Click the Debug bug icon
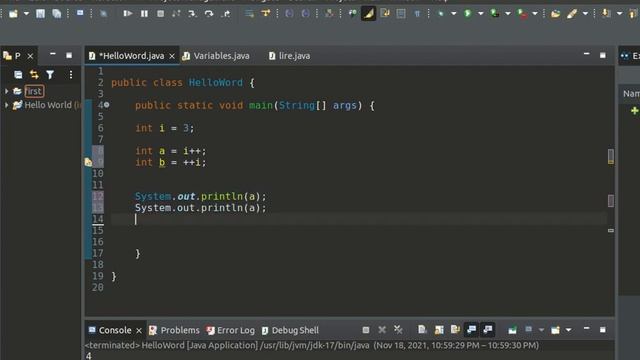Image resolution: width=640 pixels, height=360 pixels. (x=441, y=14)
